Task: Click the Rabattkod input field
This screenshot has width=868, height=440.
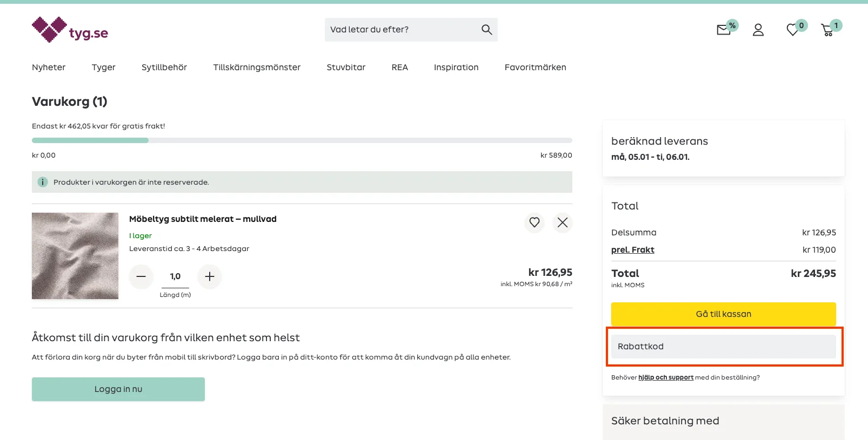Action: click(723, 347)
